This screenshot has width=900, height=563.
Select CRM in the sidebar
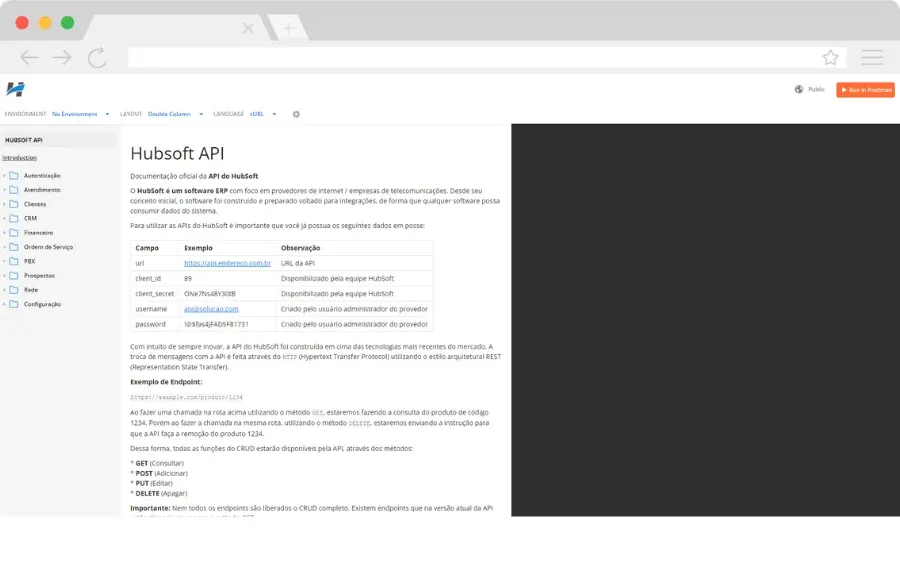pyautogui.click(x=30, y=219)
